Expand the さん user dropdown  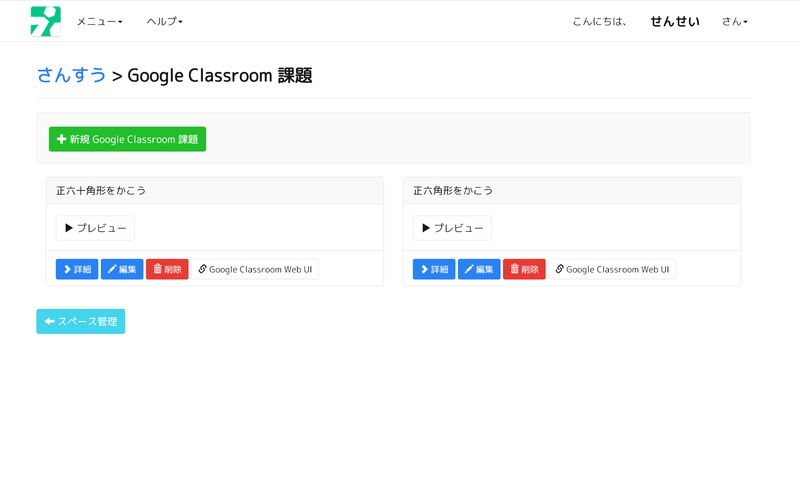coord(735,21)
